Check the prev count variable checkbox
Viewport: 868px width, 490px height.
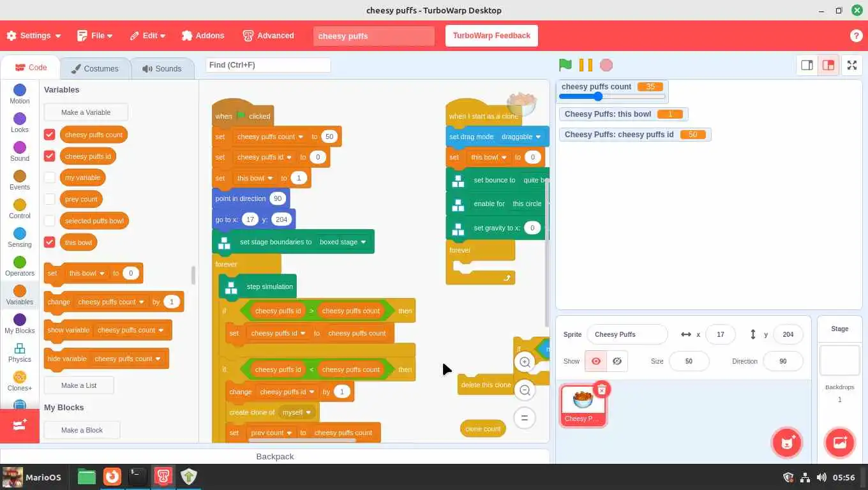pyautogui.click(x=49, y=199)
